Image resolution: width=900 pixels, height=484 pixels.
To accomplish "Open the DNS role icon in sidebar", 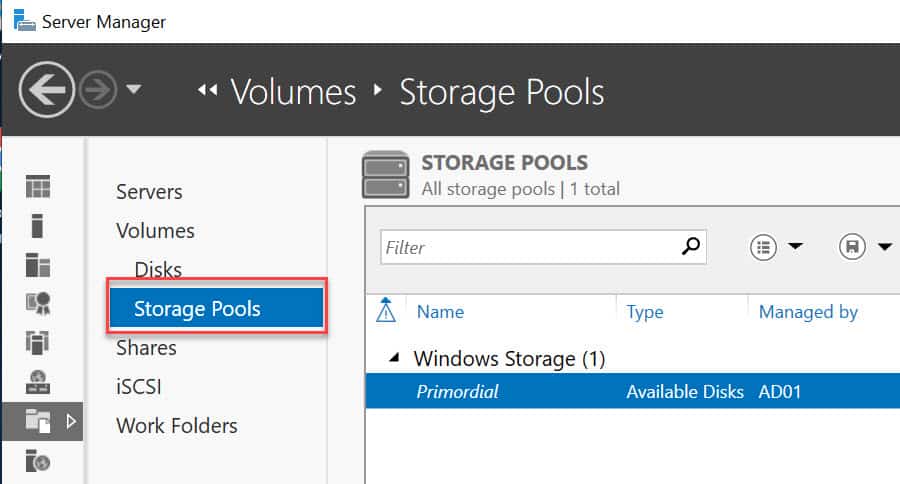I will point(38,382).
